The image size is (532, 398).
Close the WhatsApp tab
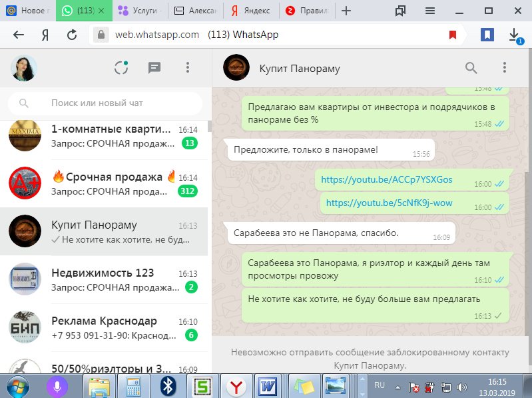[101, 11]
